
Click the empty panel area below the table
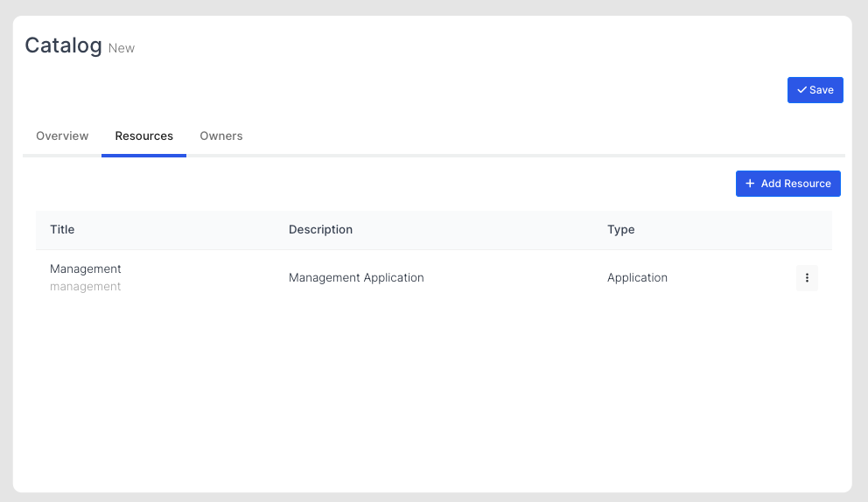pyautogui.click(x=433, y=394)
